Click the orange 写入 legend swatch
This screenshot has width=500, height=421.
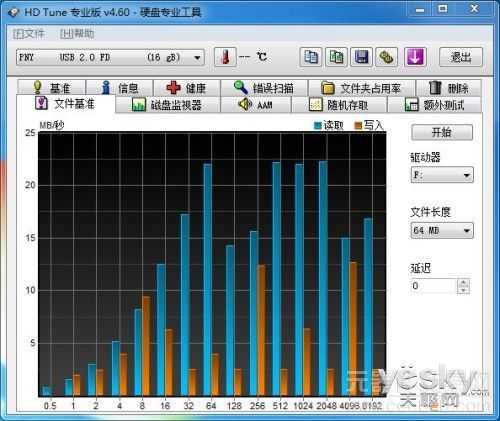coord(358,126)
